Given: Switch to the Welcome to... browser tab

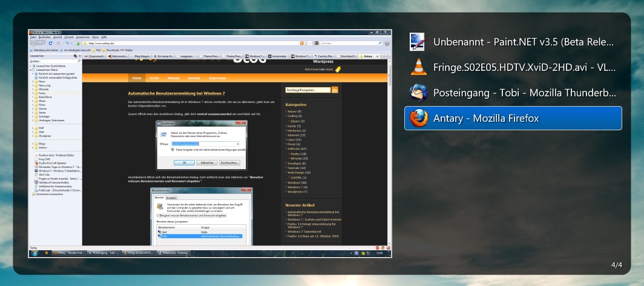Looking at the screenshot, I should coord(118,56).
